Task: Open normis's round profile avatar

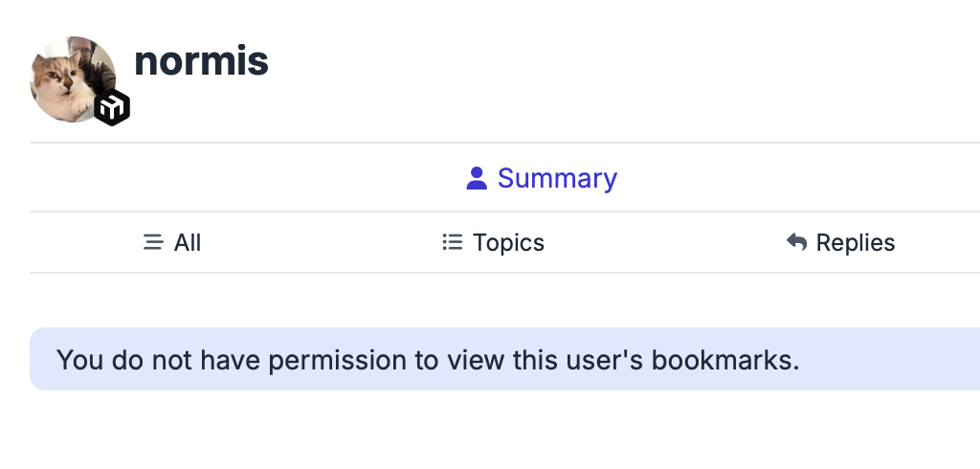Action: tap(73, 79)
